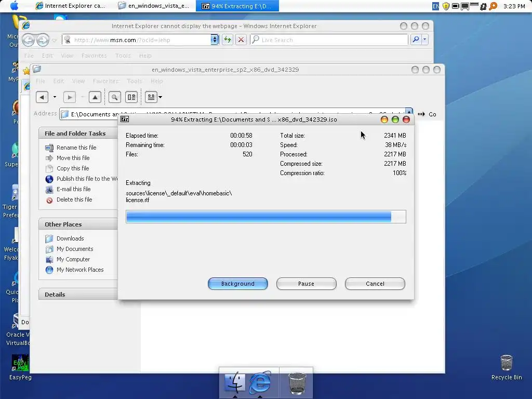Click the EN language indicator
Screen dimensions: 532x399
click(x=435, y=6)
